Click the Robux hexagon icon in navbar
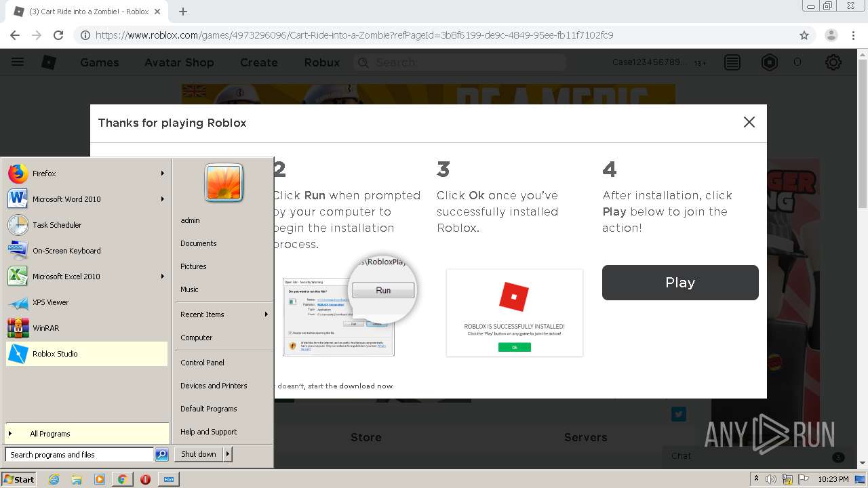868x488 pixels. [770, 62]
